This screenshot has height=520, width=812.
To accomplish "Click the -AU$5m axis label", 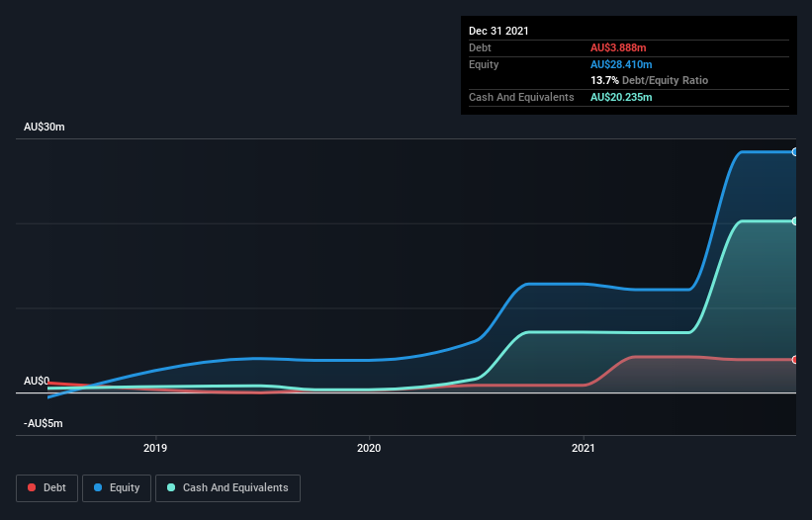I will click(x=43, y=423).
